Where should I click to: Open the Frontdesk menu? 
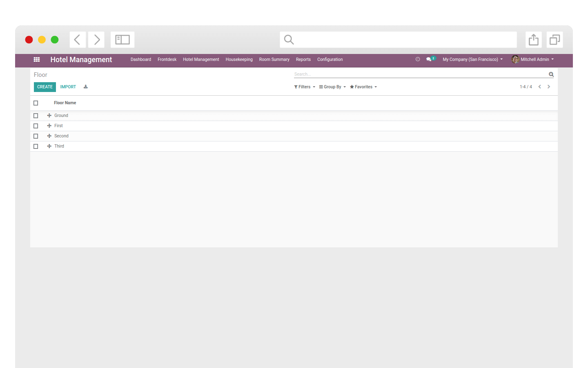pyautogui.click(x=167, y=59)
